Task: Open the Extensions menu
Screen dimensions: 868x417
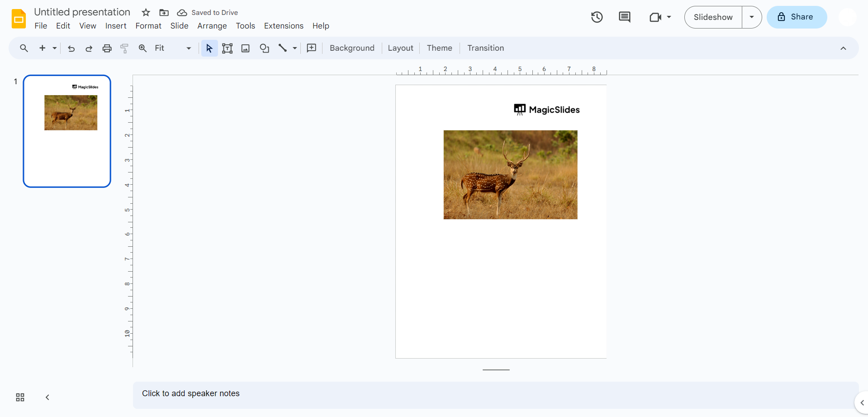Action: pyautogui.click(x=283, y=26)
